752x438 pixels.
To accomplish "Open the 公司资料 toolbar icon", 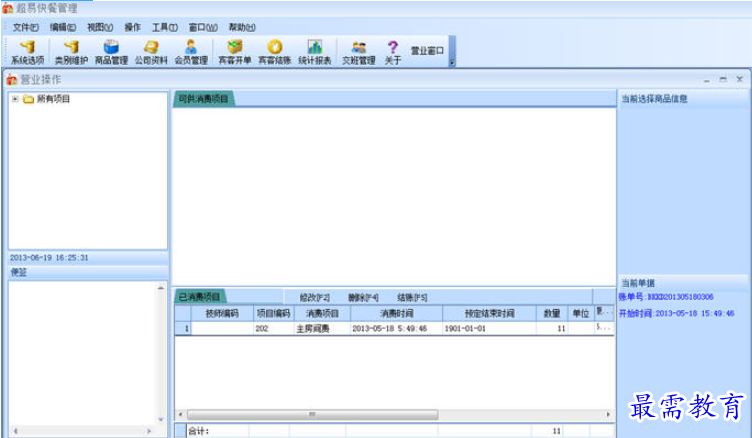I will (x=151, y=51).
